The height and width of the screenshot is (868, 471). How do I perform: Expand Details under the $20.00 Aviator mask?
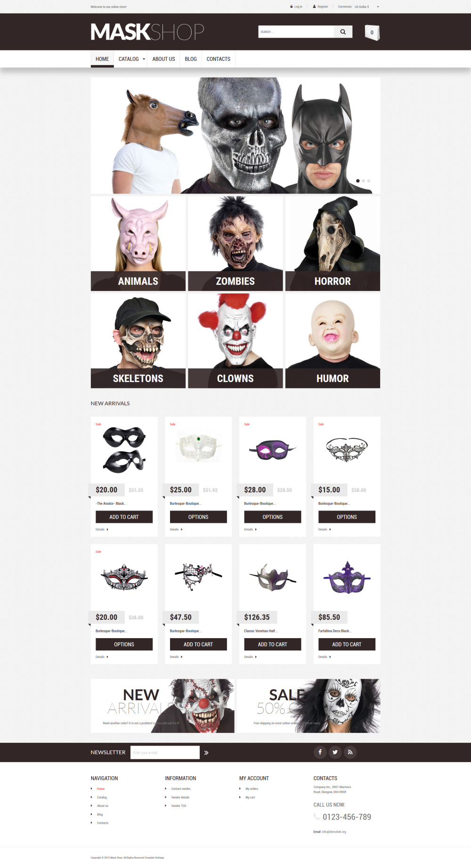tap(102, 529)
